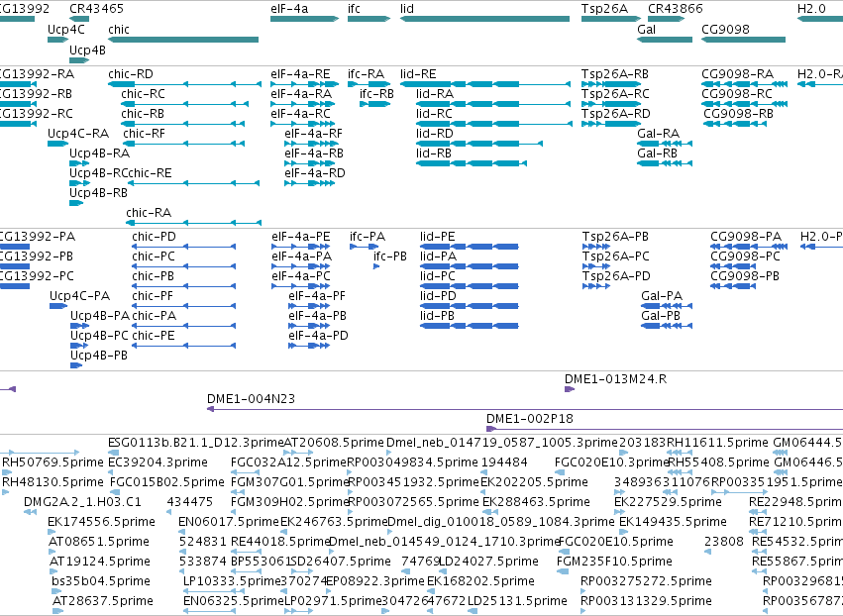Select the 'EK227529.5prime' EST label
This screenshot has width=843, height=616.
pyautogui.click(x=668, y=502)
